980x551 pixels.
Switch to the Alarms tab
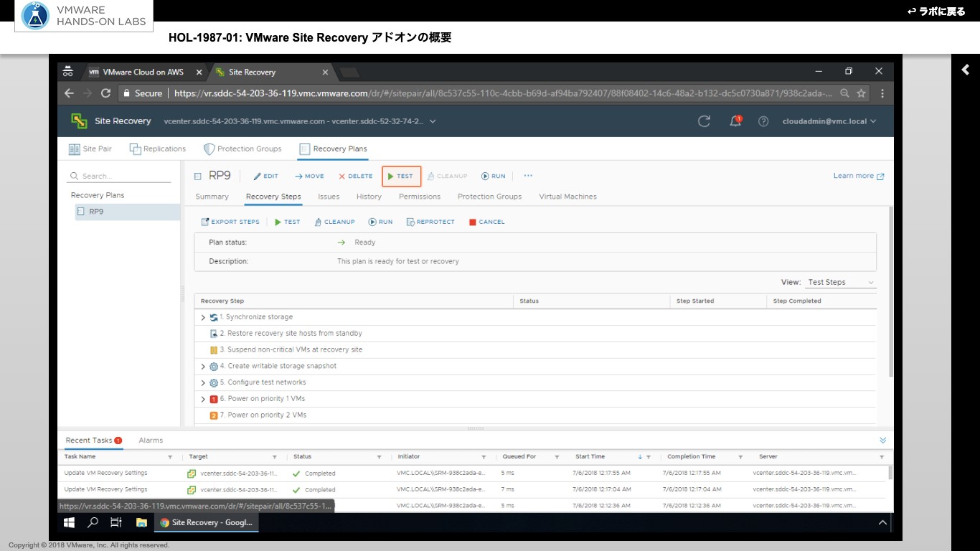(x=151, y=441)
